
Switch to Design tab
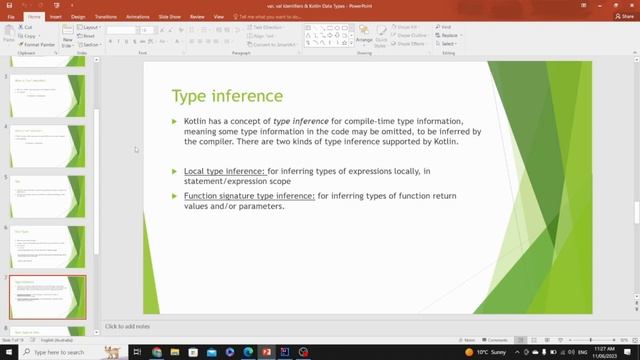point(78,17)
